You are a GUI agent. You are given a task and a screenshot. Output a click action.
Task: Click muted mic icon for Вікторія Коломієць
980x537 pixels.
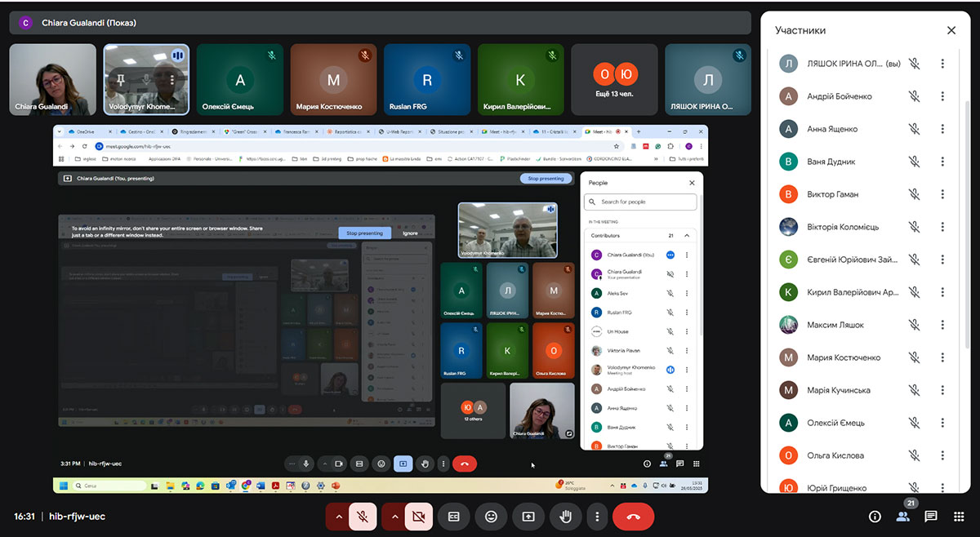pos(915,227)
